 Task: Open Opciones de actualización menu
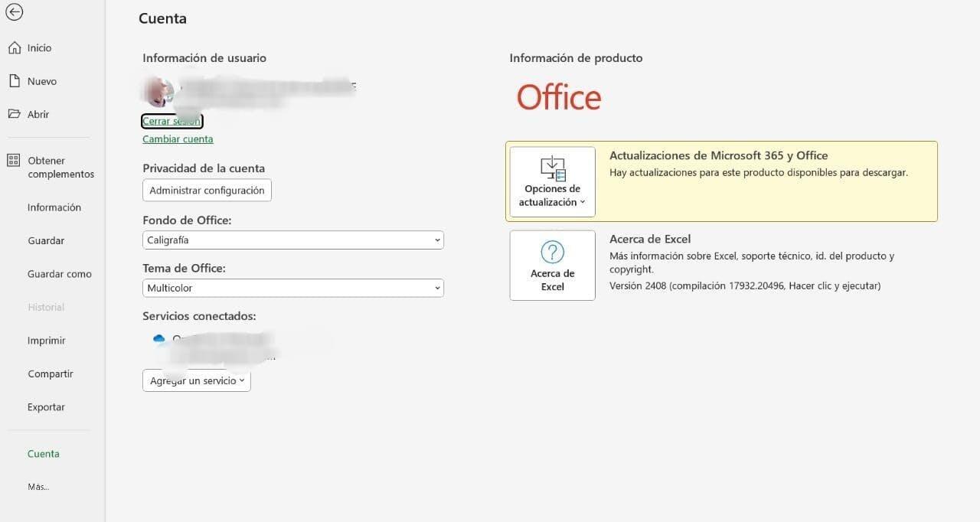553,181
